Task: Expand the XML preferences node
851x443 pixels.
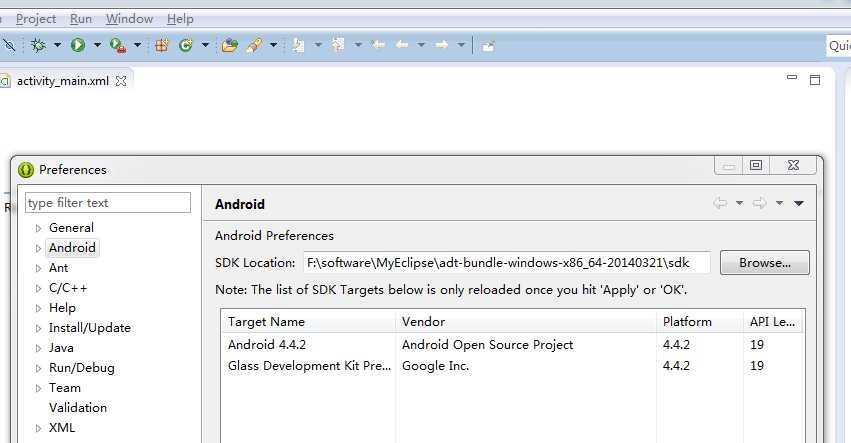Action: tap(38, 428)
